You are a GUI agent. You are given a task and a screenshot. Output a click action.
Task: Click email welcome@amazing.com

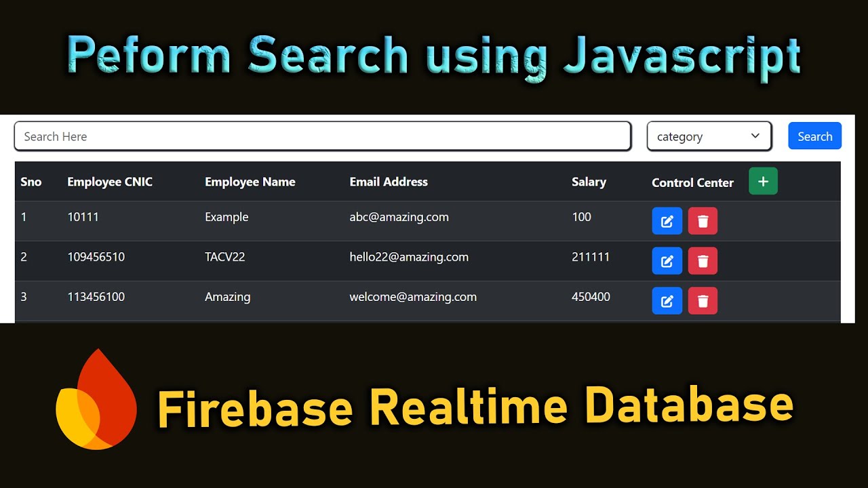(x=413, y=297)
